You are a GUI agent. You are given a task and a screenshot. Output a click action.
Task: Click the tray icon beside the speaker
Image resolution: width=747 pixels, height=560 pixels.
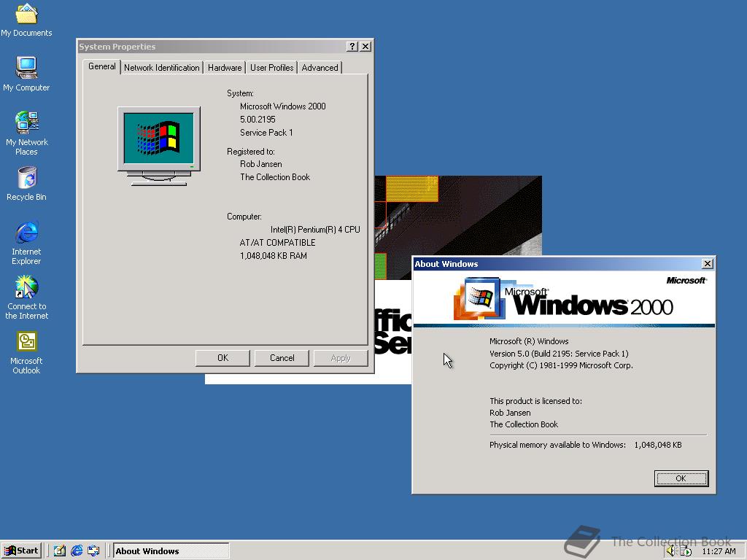coord(686,551)
